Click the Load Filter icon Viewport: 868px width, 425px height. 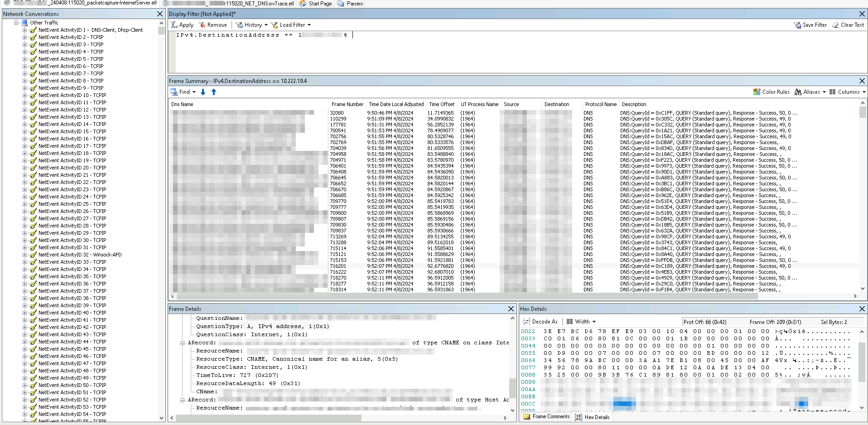click(275, 25)
